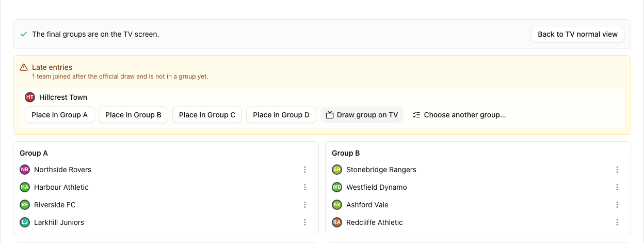Click the Hillcrest Town HT badge
This screenshot has width=644, height=243.
(x=30, y=97)
